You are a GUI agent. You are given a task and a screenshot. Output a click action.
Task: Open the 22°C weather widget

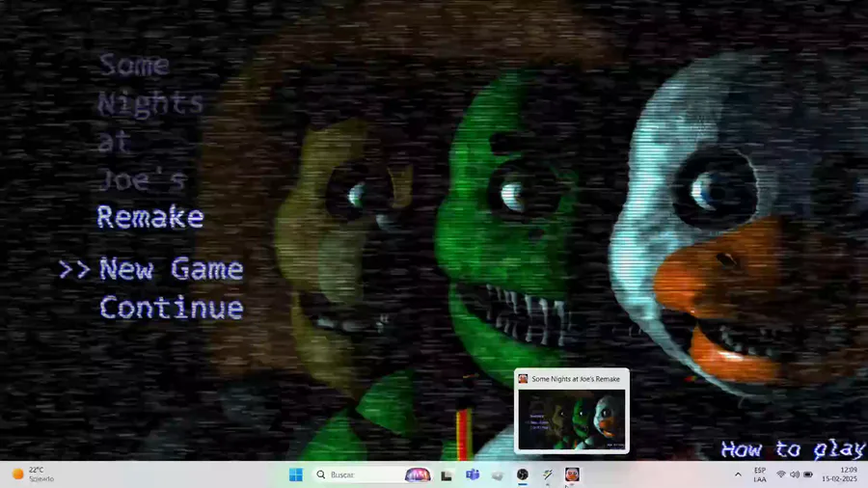(x=33, y=474)
